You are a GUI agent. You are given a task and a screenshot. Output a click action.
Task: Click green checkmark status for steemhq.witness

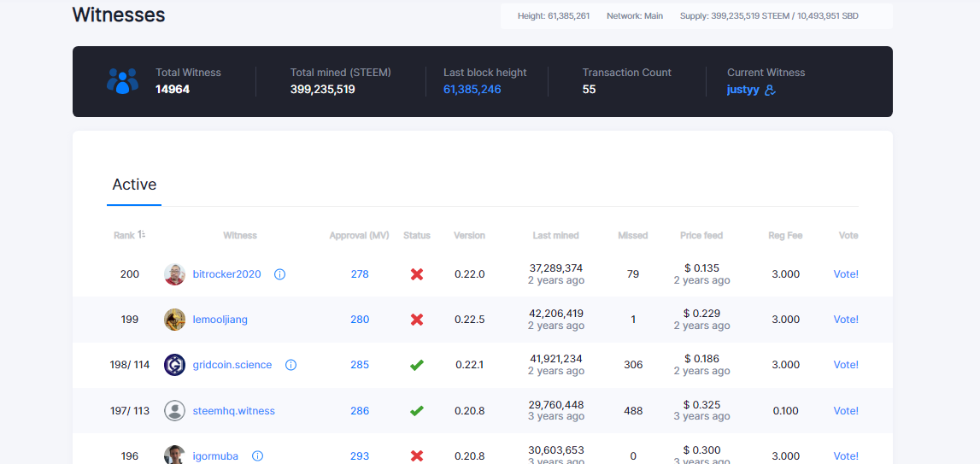pyautogui.click(x=417, y=411)
